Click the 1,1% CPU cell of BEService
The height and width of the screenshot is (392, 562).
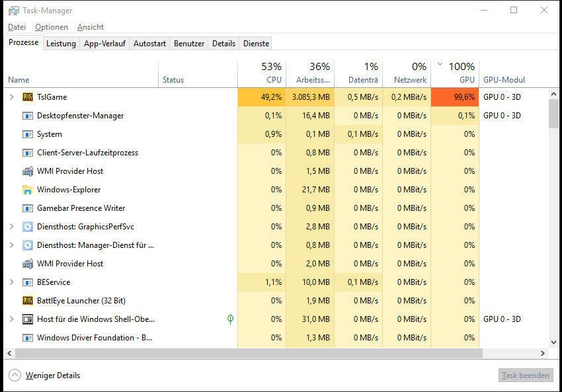click(x=262, y=282)
